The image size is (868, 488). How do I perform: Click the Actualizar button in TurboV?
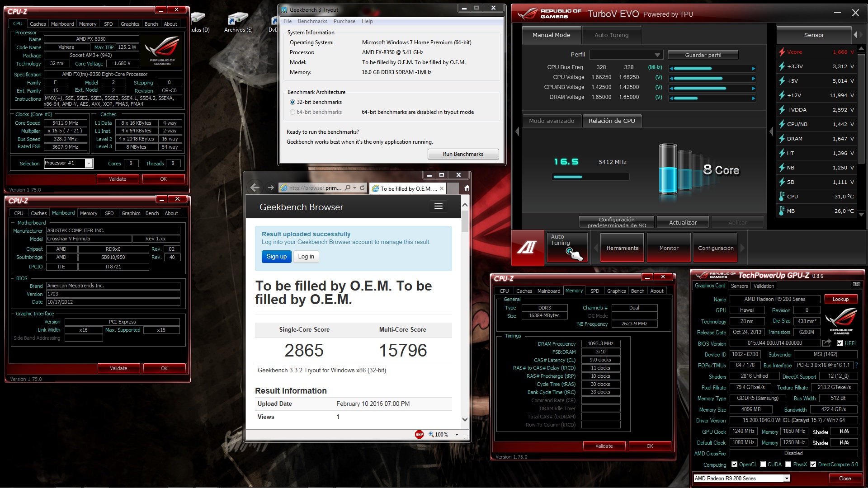pos(683,222)
